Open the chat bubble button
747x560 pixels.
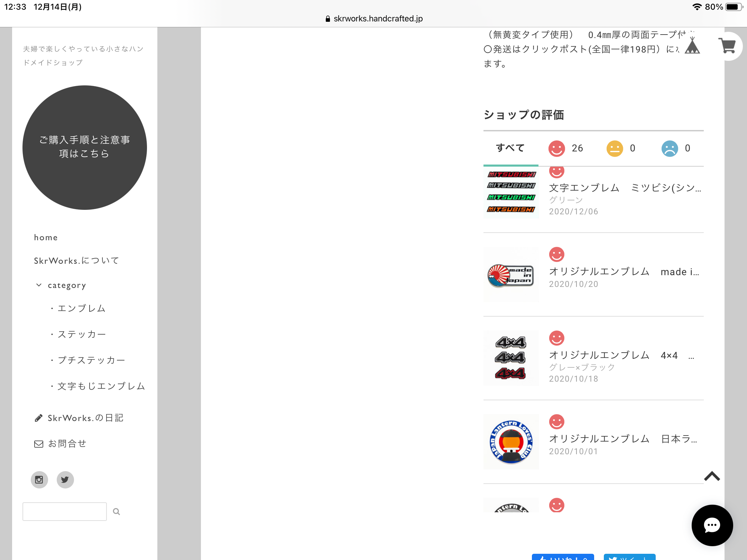click(712, 525)
